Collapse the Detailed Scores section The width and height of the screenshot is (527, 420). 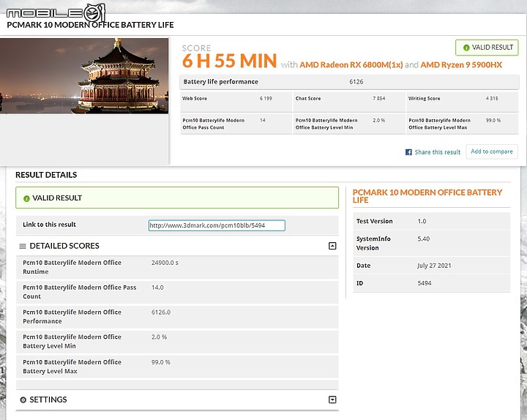coord(332,246)
